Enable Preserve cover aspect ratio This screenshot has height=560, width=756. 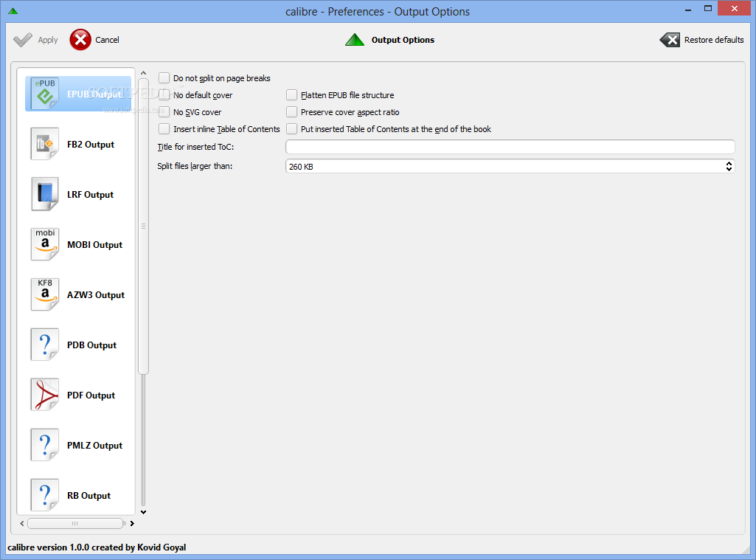pos(291,112)
